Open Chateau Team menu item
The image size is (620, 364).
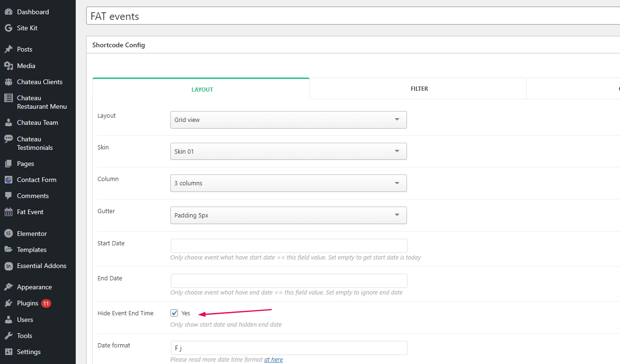click(38, 122)
